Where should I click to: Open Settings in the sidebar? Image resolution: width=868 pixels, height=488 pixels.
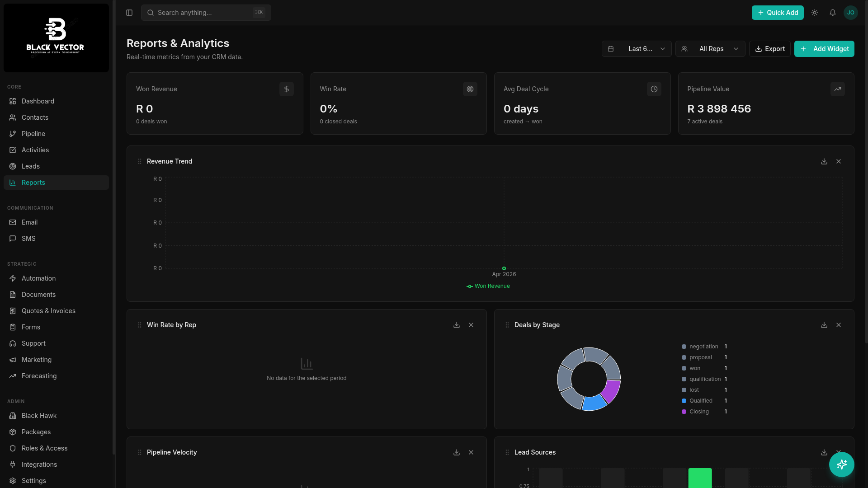coord(56,481)
